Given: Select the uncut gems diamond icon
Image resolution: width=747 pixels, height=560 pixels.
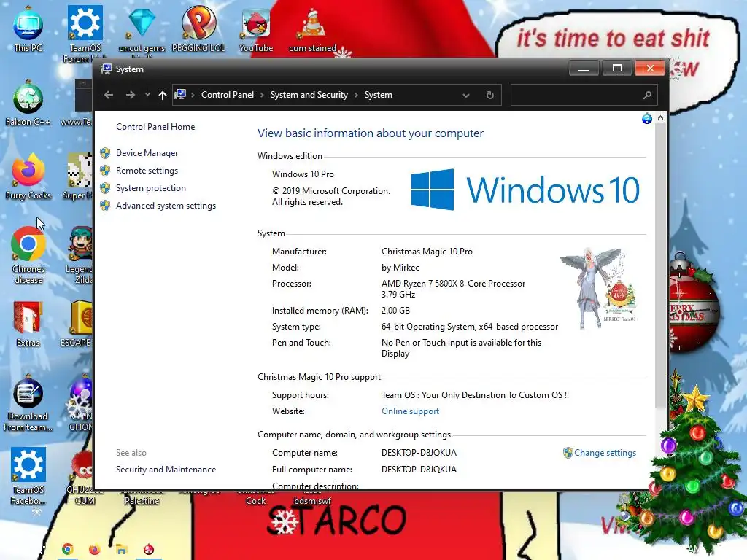Looking at the screenshot, I should [x=142, y=31].
